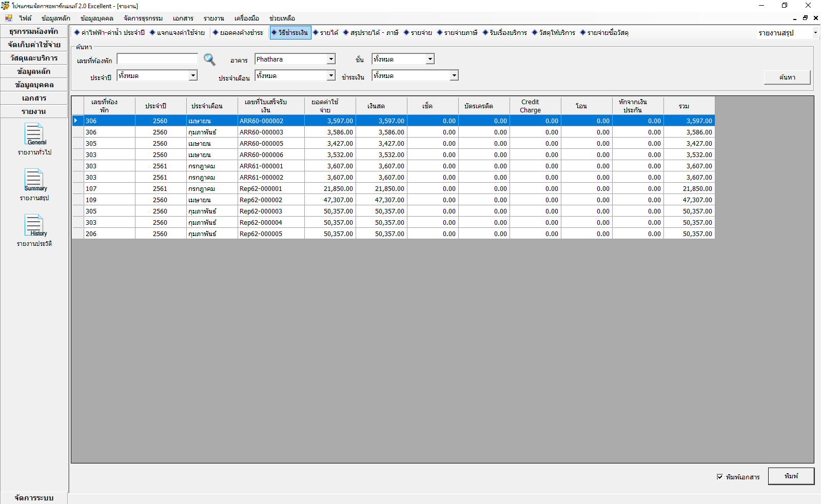Open เอกสาร sidebar section
The image size is (821, 504).
(x=34, y=98)
